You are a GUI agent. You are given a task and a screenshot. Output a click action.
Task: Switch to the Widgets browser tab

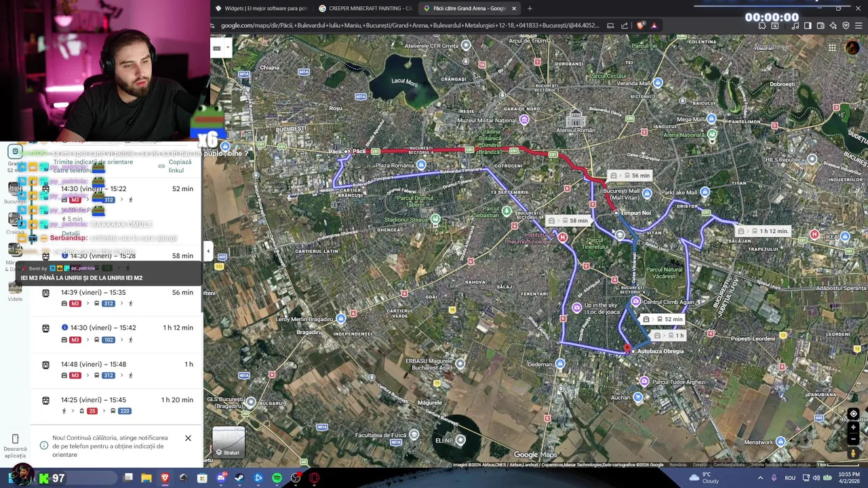tap(261, 8)
